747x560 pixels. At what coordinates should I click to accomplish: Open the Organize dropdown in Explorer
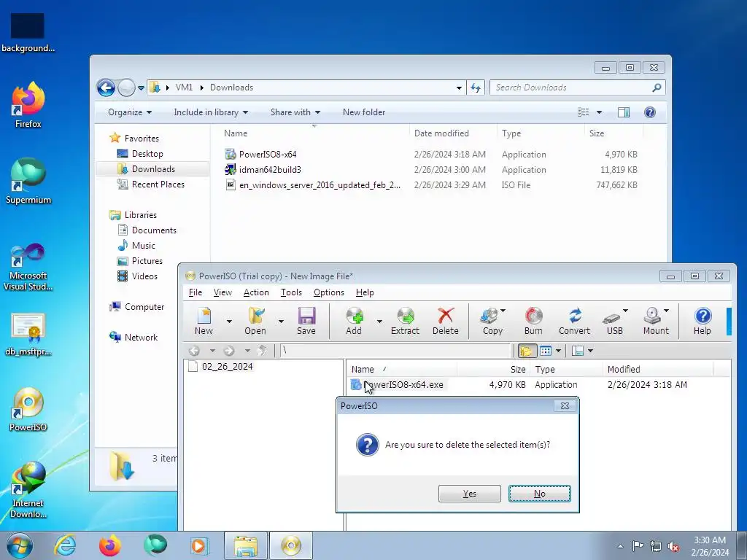[x=130, y=112]
